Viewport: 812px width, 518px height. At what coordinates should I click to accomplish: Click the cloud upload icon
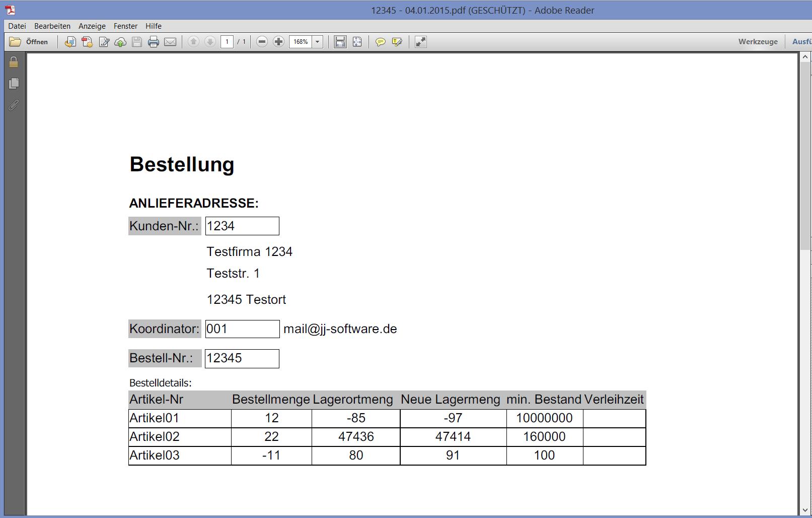point(120,42)
